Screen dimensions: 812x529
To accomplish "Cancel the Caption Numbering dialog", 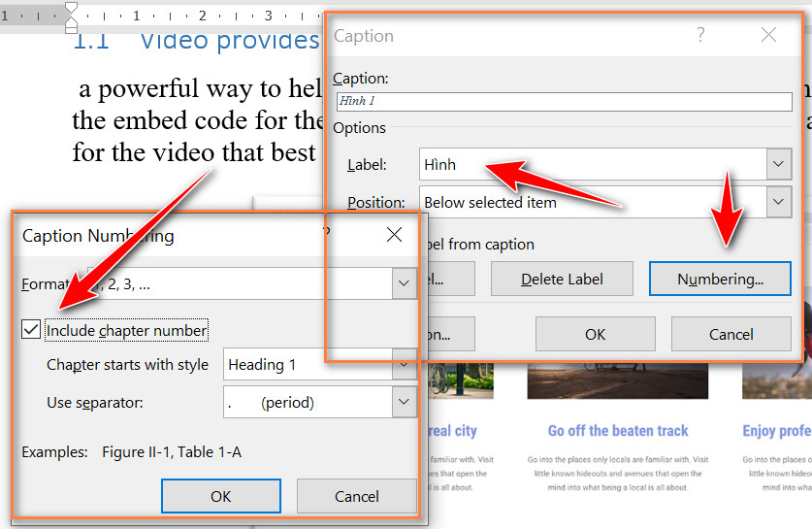I will 356,496.
